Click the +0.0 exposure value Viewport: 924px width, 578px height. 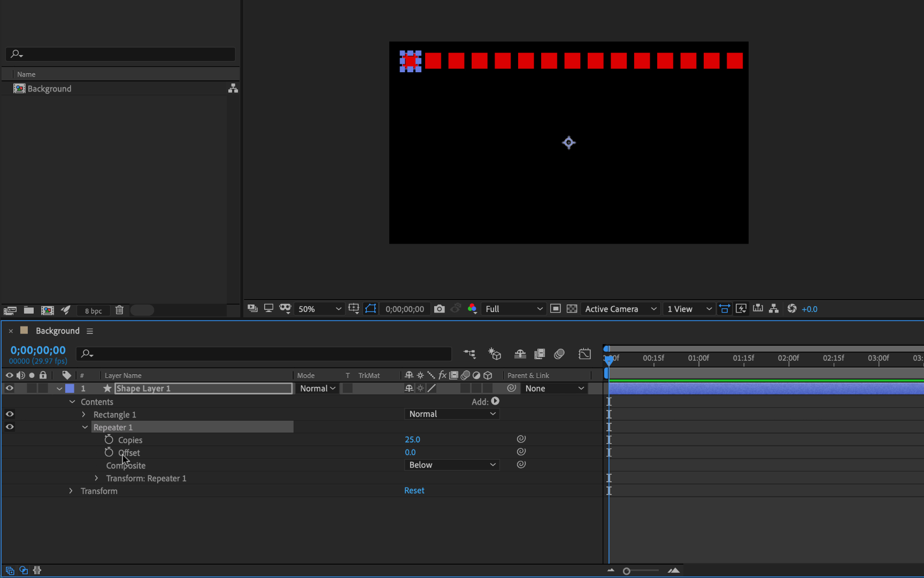click(810, 309)
